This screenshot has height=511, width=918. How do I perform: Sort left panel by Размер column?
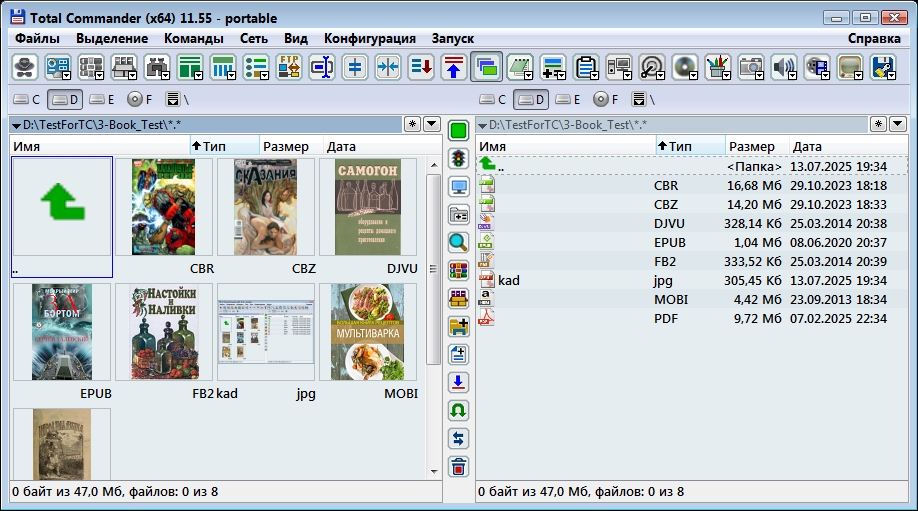(x=290, y=146)
